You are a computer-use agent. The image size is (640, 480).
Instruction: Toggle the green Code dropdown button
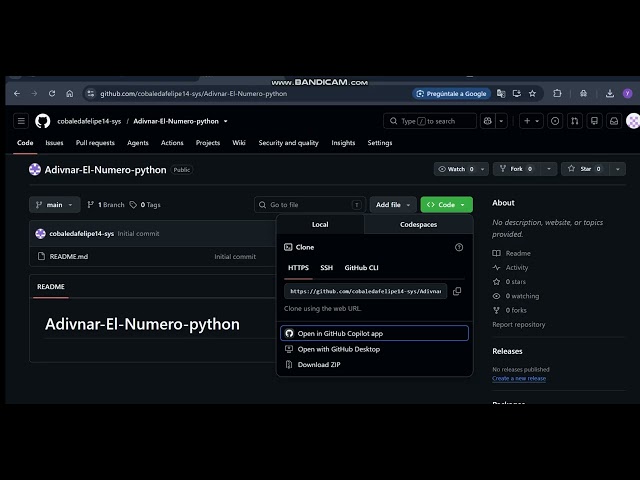(447, 204)
